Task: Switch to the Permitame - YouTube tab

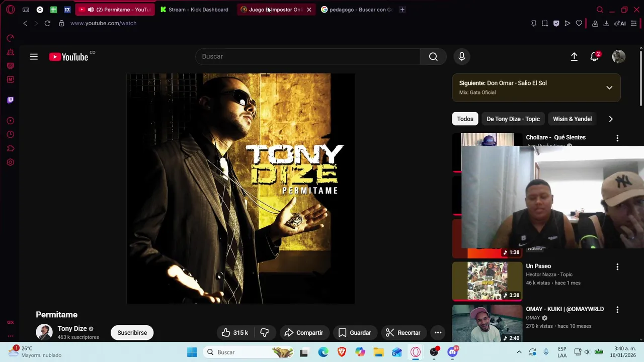Action: pyautogui.click(x=115, y=10)
